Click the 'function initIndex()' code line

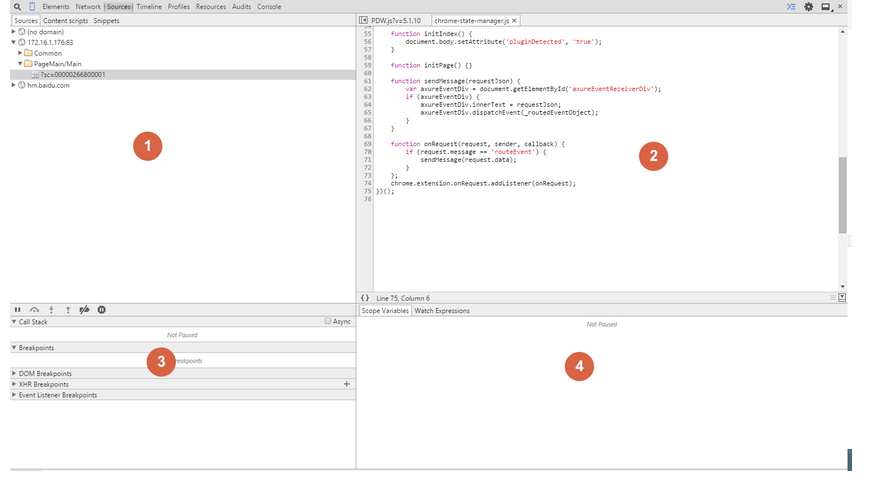[431, 34]
